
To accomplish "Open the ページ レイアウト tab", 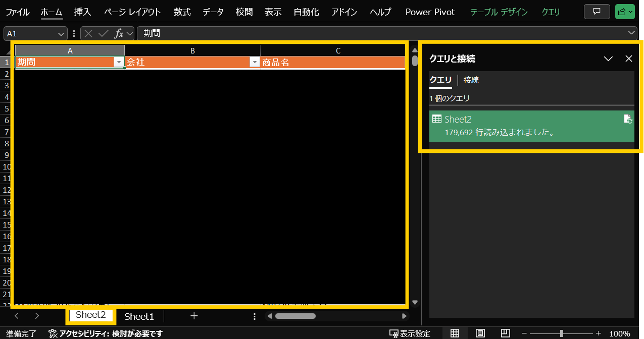I will click(132, 12).
